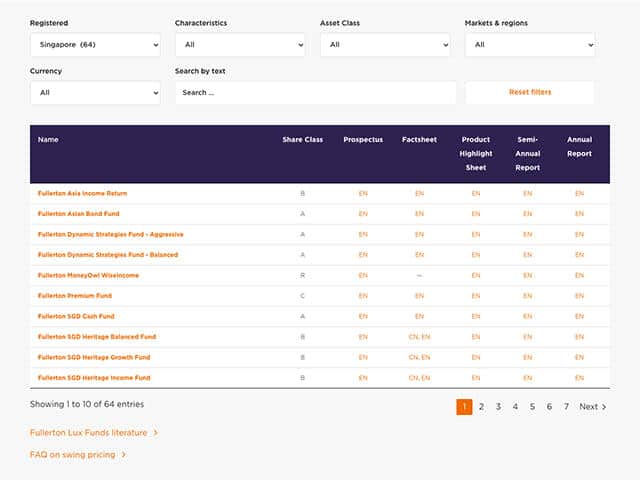Open EN Product Highlight Sheet for Fullerton Premium Fund
This screenshot has height=480, width=640.
(476, 296)
